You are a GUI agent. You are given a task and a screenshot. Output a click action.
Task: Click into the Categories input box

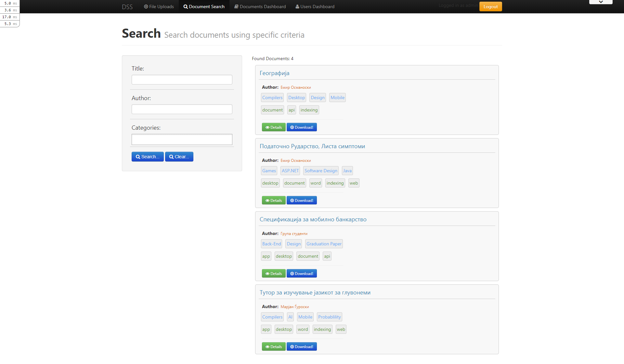182,139
